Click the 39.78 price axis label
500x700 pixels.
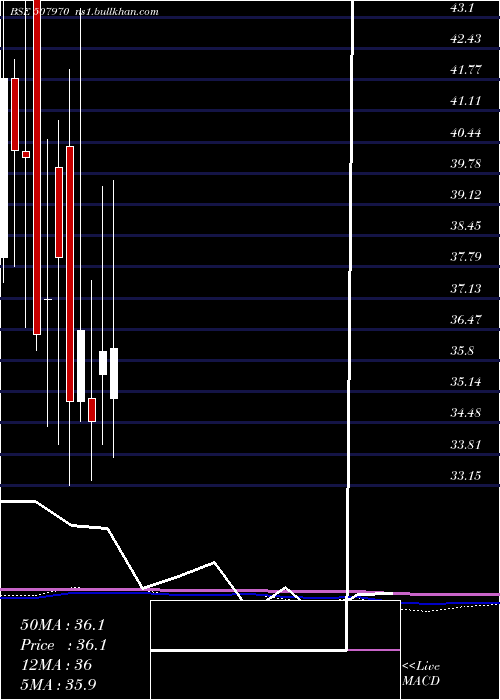coord(466,164)
